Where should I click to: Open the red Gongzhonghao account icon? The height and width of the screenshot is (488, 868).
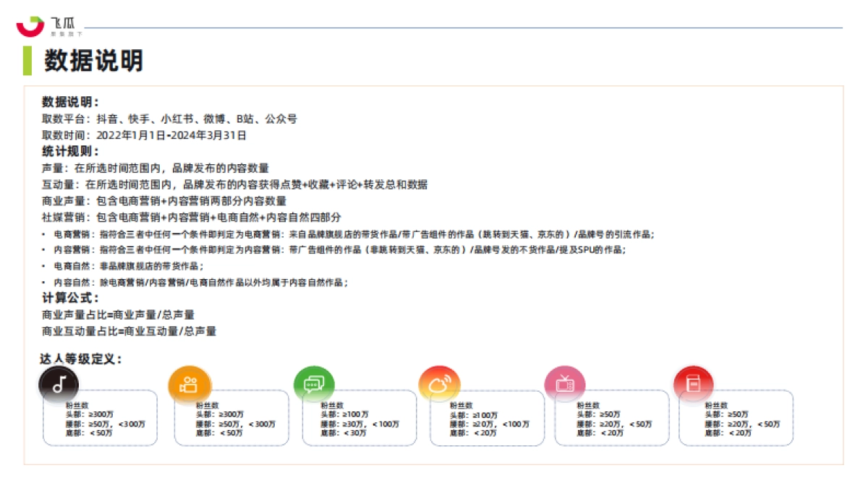694,384
